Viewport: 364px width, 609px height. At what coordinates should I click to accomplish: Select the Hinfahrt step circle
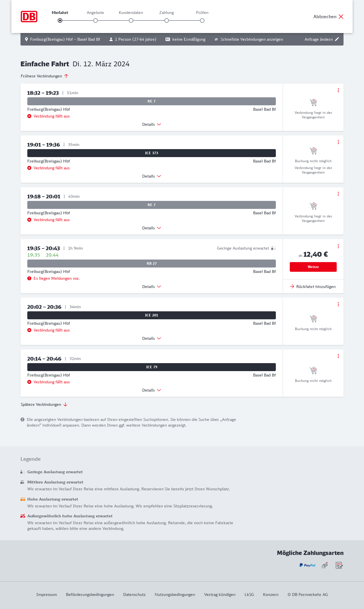point(60,20)
